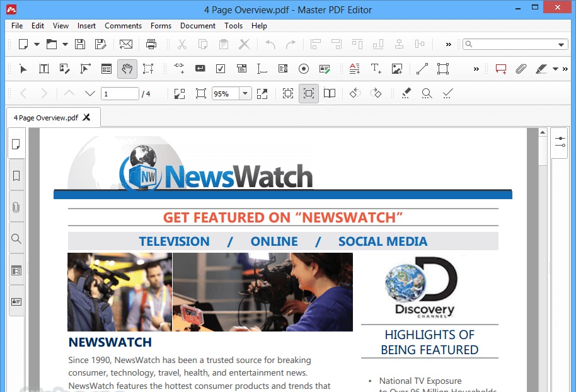576x392 pixels.
Task: Open the Bookmarks panel in sidebar
Action: [16, 176]
